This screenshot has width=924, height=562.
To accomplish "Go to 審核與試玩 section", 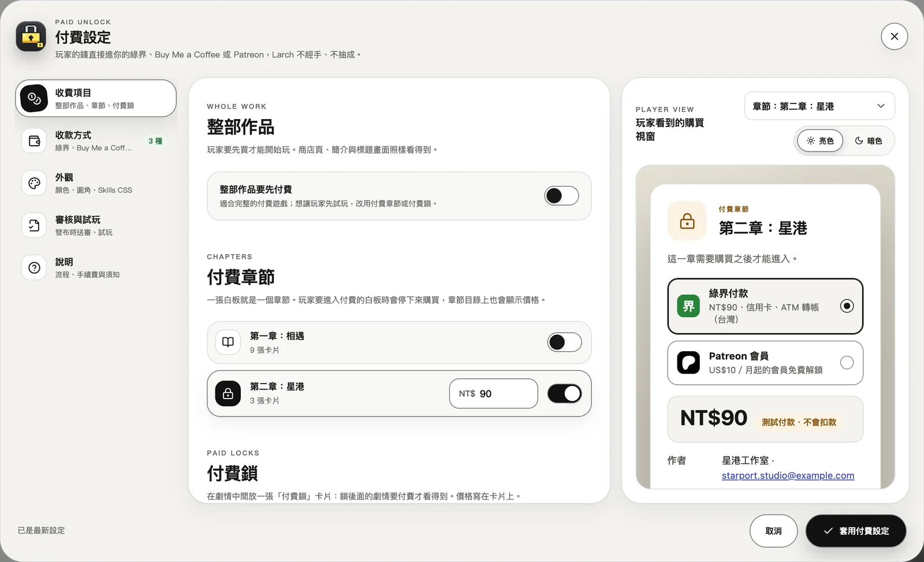I will tap(96, 225).
